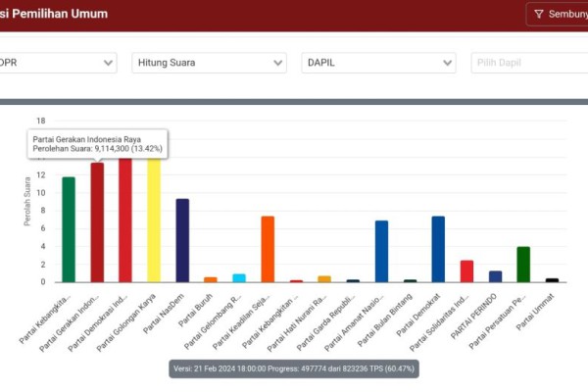Select the small orange Partai Buruh bar
Viewport: 588px width, 392px height.
point(211,280)
